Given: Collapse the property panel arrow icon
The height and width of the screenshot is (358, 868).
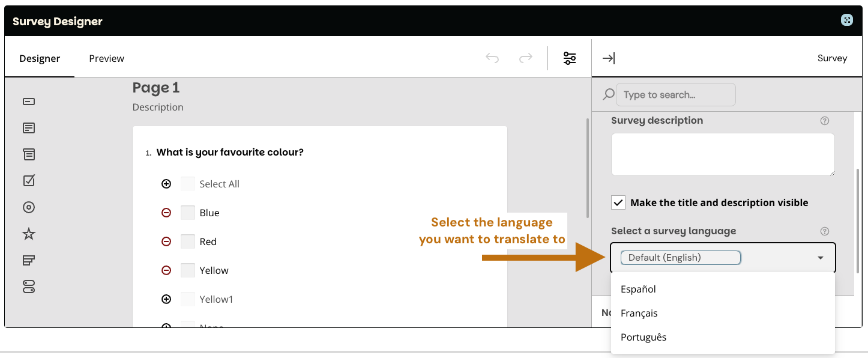Looking at the screenshot, I should 608,58.
